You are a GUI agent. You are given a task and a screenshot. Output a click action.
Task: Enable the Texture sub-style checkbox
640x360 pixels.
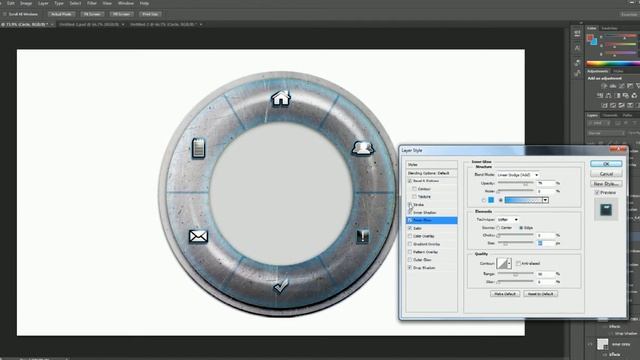point(414,197)
